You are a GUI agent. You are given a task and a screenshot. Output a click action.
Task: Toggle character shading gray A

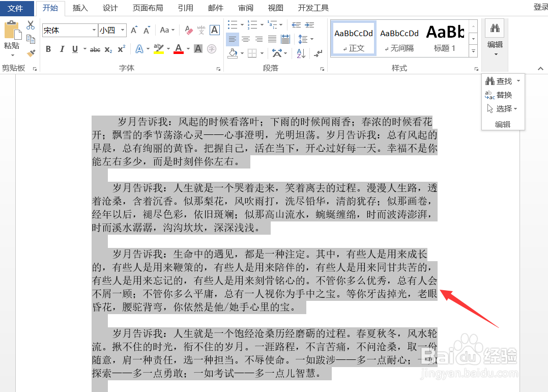[x=198, y=49]
